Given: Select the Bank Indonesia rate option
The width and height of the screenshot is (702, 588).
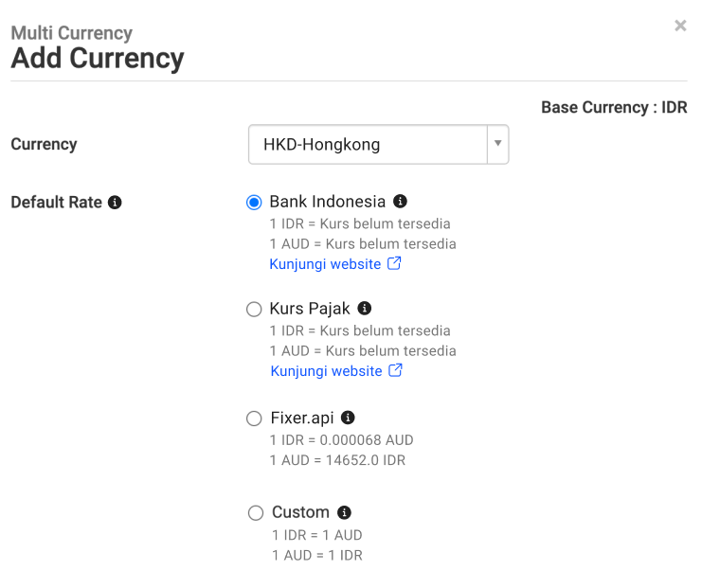Looking at the screenshot, I should click(254, 203).
